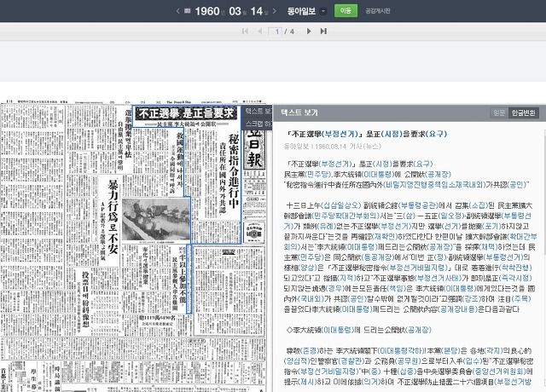Jump to the first page of the newspaper
This screenshot has height=392, width=546.
pyautogui.click(x=245, y=32)
